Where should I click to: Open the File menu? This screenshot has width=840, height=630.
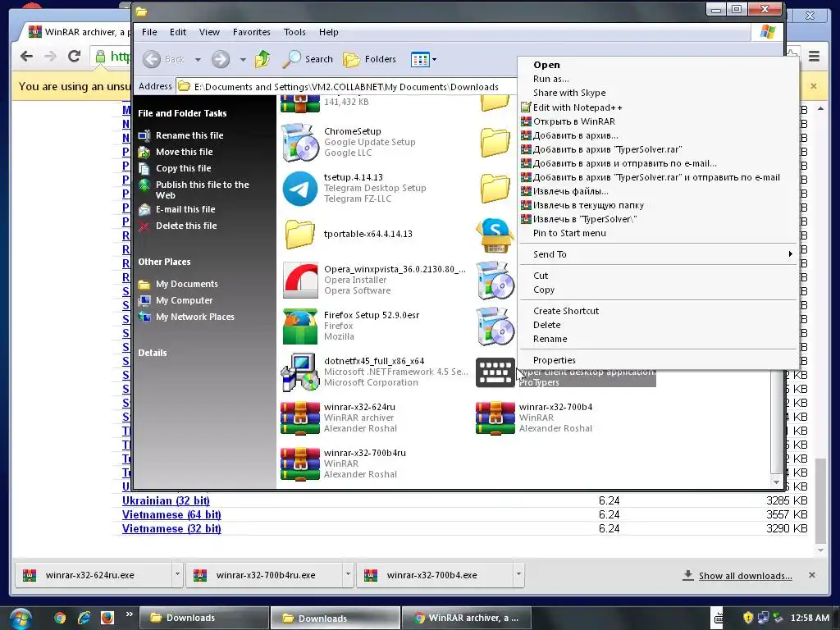pos(149,32)
